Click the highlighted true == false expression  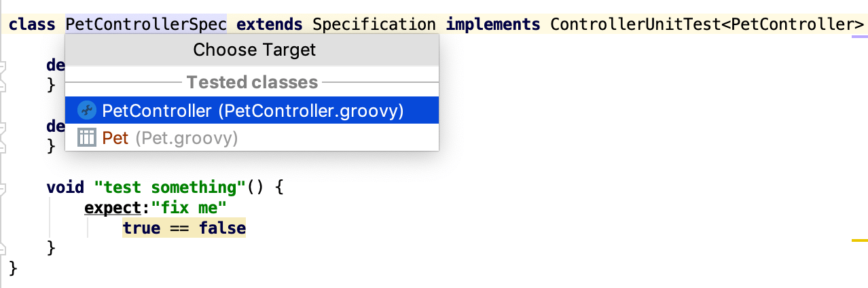tap(184, 228)
